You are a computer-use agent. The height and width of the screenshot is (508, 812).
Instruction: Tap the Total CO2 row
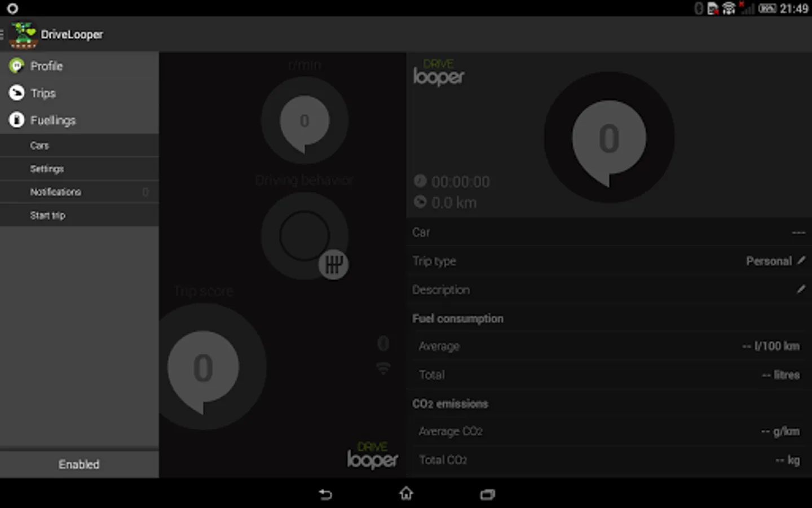point(609,460)
